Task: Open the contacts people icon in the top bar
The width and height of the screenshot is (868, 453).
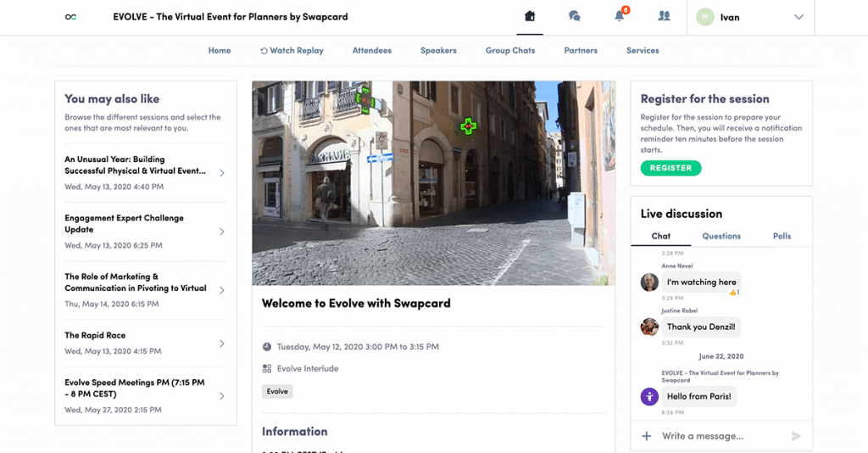Action: [x=664, y=16]
